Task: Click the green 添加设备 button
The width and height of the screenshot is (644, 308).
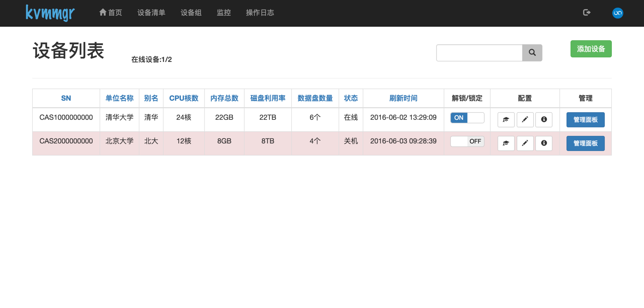Action: pyautogui.click(x=591, y=49)
